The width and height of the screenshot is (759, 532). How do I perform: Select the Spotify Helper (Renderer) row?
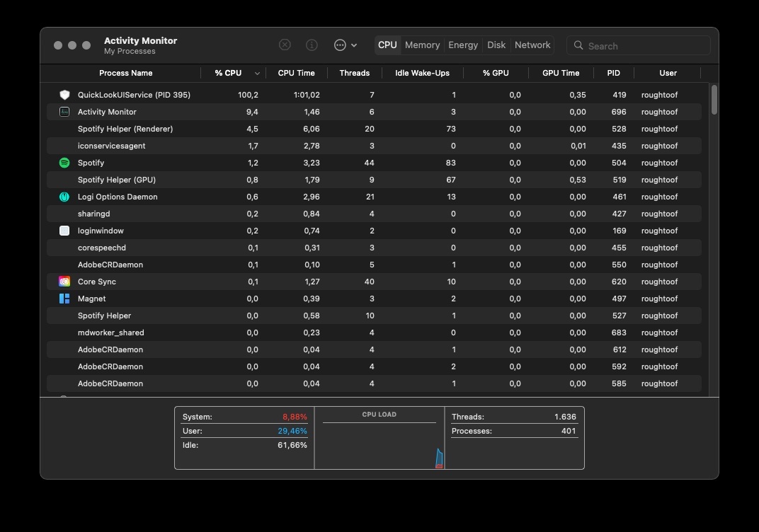[x=374, y=129]
